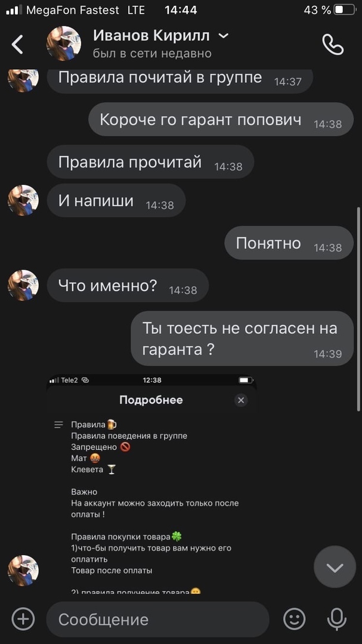This screenshot has height=644, width=362.
Task: Tap sender avatar next to "Что именно?"
Action: click(x=23, y=286)
